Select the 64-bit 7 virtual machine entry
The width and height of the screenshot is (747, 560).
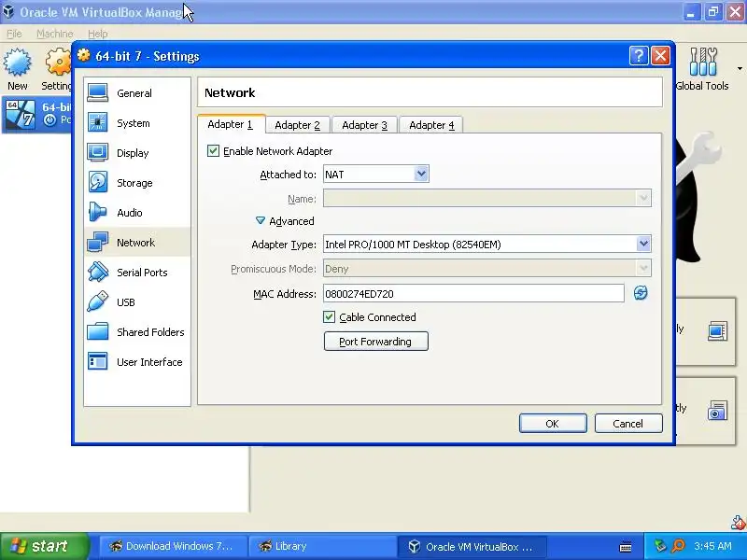pyautogui.click(x=37, y=114)
